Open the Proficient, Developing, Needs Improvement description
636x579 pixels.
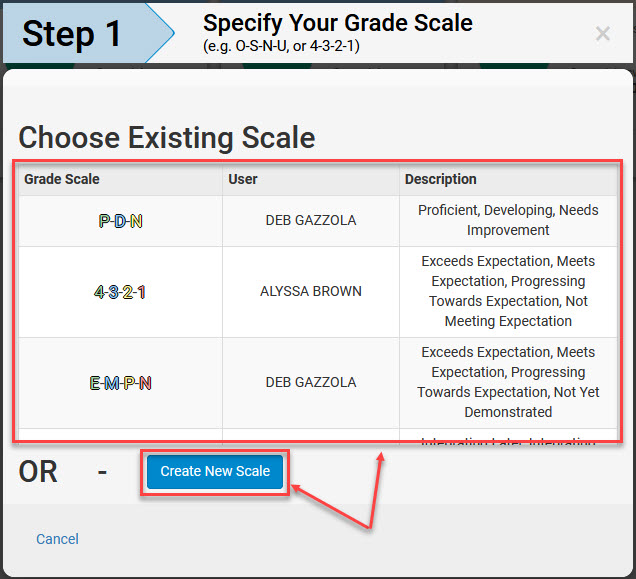[x=508, y=220]
